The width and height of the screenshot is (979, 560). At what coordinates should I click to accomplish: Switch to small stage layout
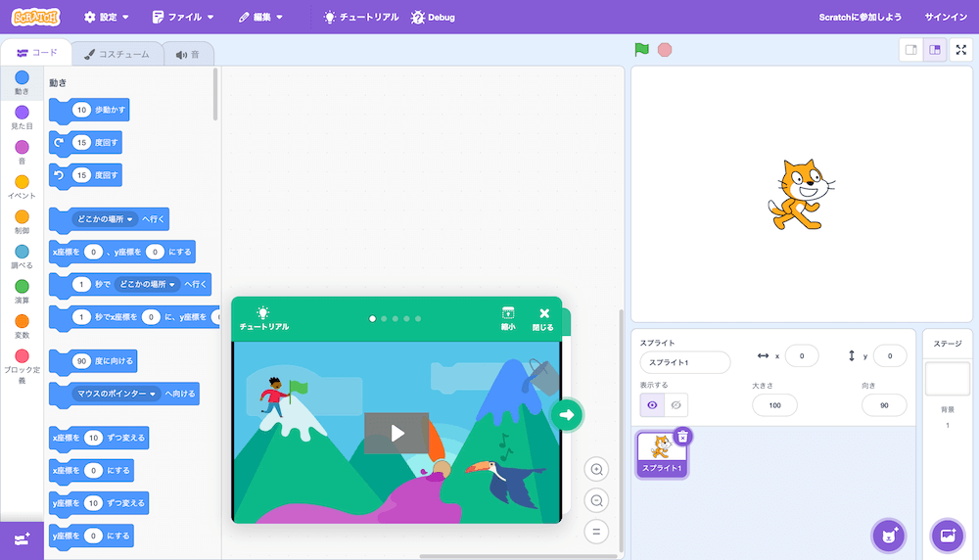[x=910, y=50]
